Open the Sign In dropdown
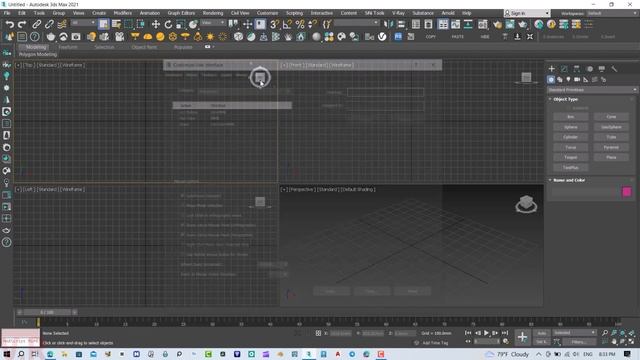 click(527, 13)
